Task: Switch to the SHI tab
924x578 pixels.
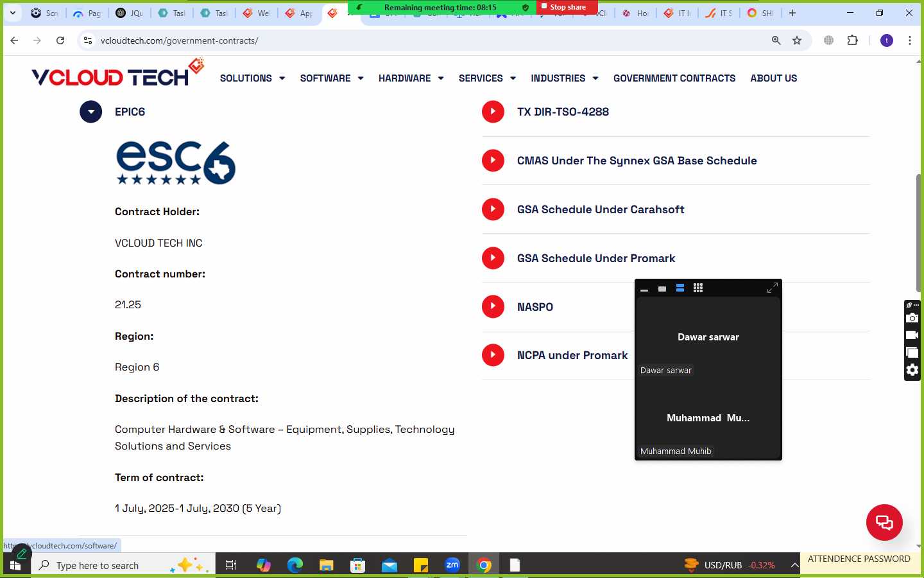Action: 761,13
